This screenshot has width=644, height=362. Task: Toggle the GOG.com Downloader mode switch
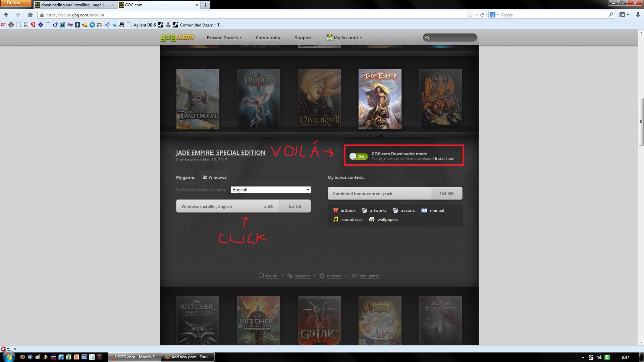point(359,156)
